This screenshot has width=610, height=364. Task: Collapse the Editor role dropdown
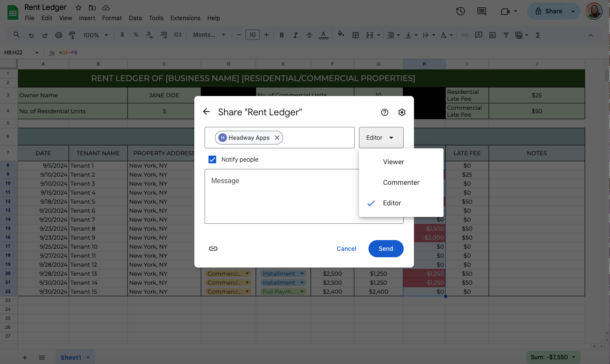(381, 138)
